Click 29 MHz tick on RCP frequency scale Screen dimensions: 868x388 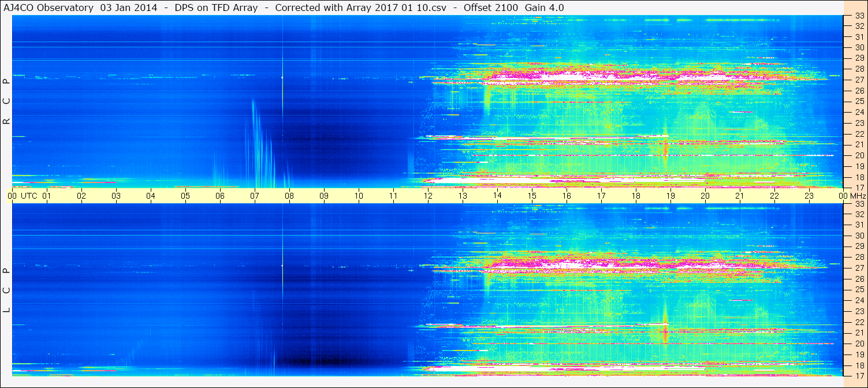click(859, 58)
